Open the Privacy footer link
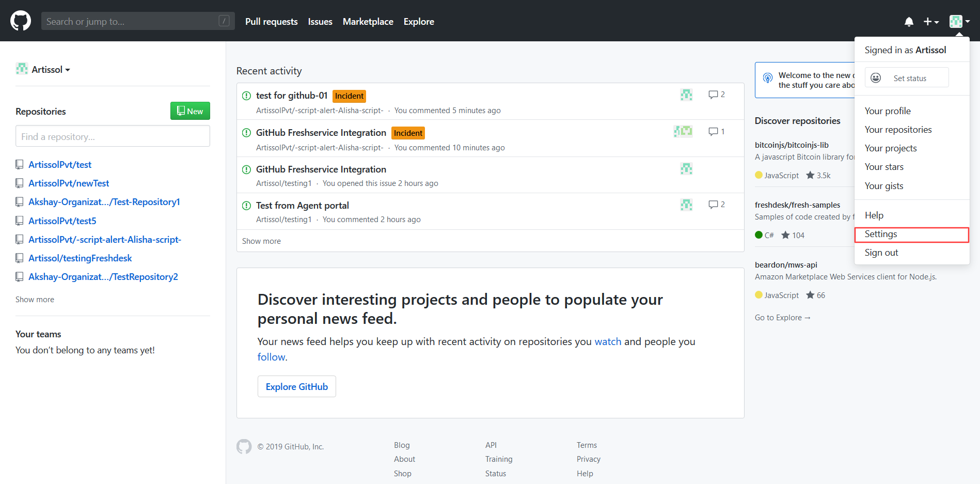The image size is (980, 484). [x=589, y=459]
